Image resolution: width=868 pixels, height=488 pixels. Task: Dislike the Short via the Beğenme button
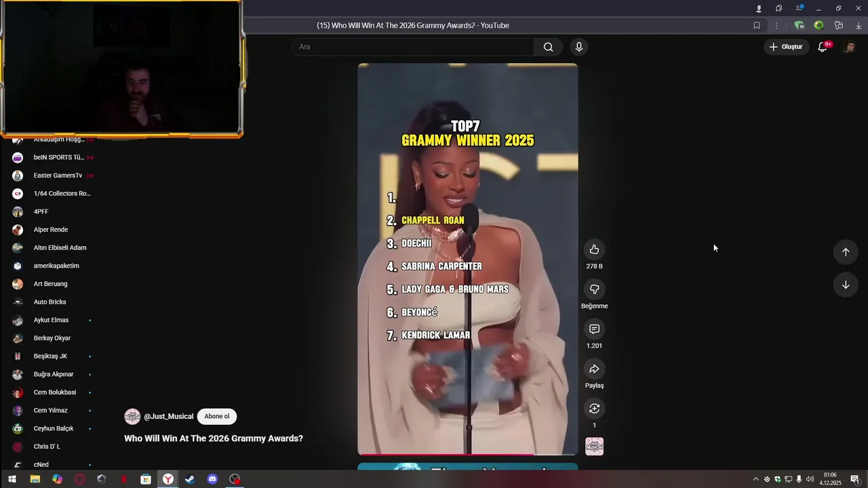click(594, 289)
